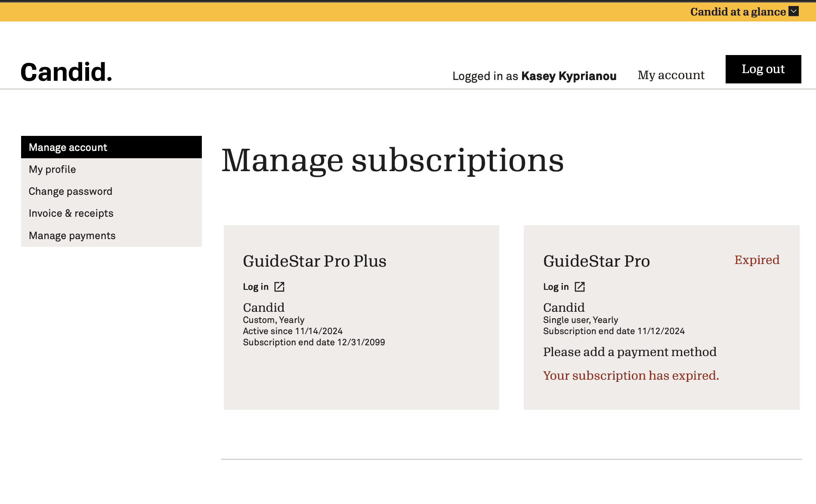Image resolution: width=816 pixels, height=504 pixels.
Task: Click Subscription end date 12/31/2099 text
Action: 314,342
